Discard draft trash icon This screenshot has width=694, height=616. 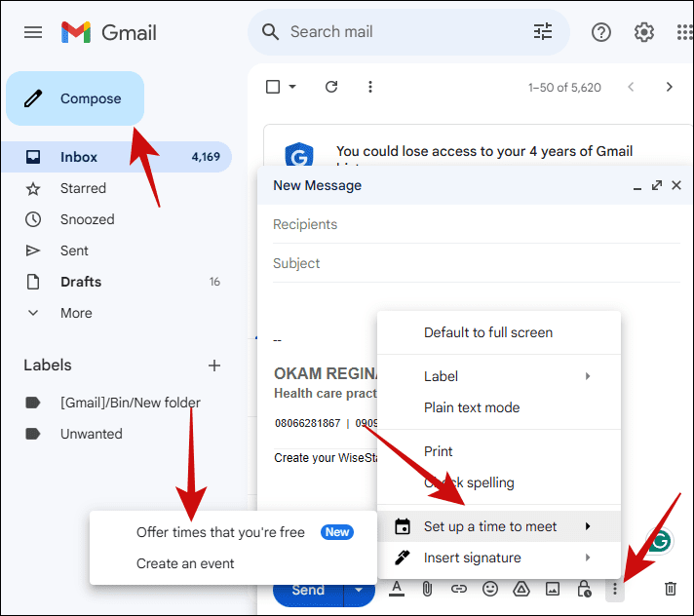(x=671, y=589)
